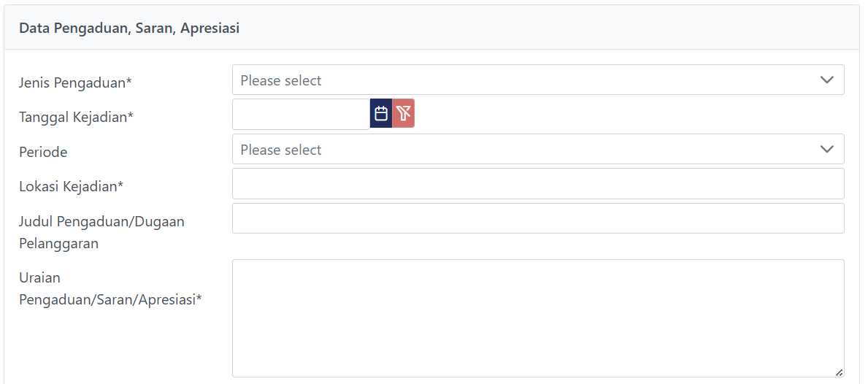The width and height of the screenshot is (868, 384).
Task: Click the 'Periode' label text
Action: [43, 152]
